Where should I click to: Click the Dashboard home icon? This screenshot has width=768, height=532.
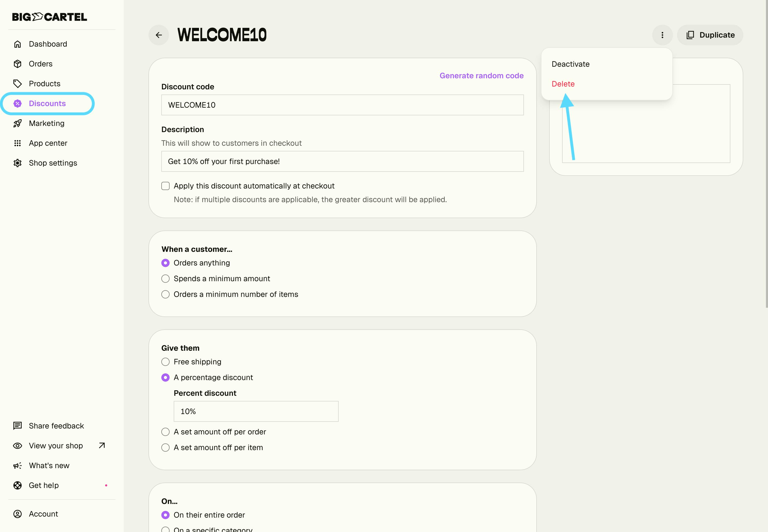point(18,44)
